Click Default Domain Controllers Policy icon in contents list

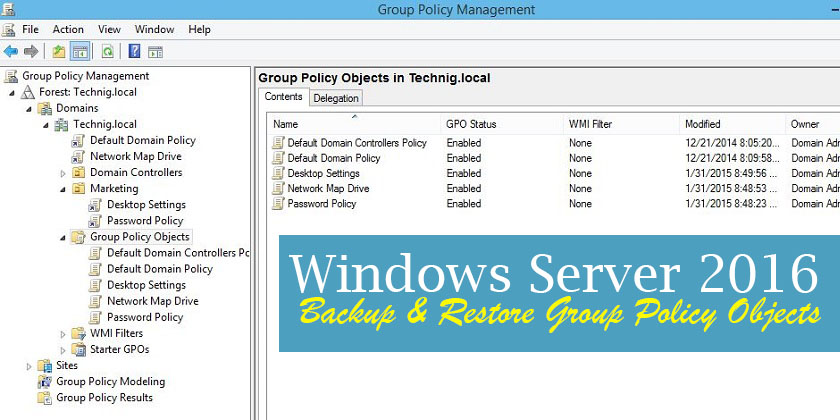click(278, 143)
